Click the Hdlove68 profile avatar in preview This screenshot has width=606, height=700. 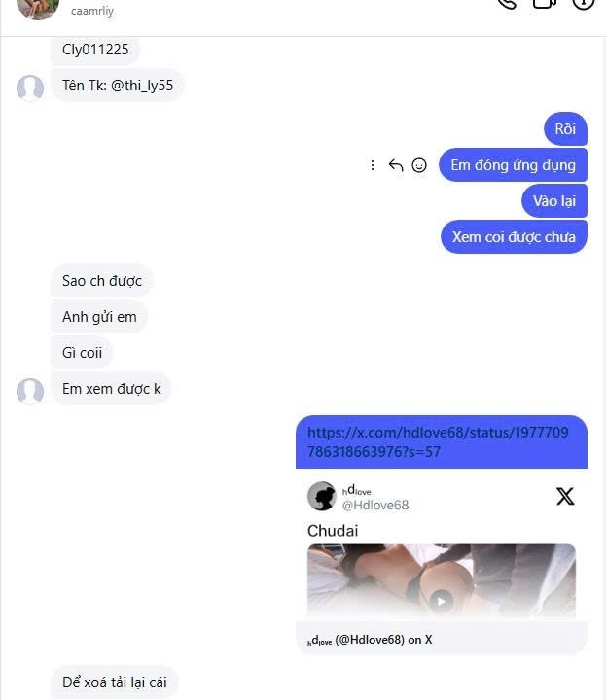pyautogui.click(x=322, y=496)
